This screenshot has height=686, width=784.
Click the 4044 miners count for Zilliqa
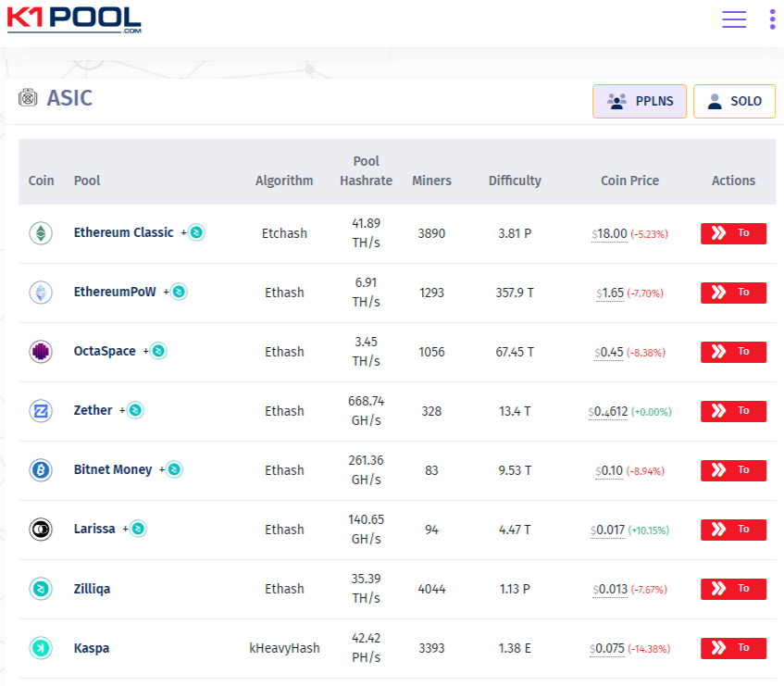point(431,589)
